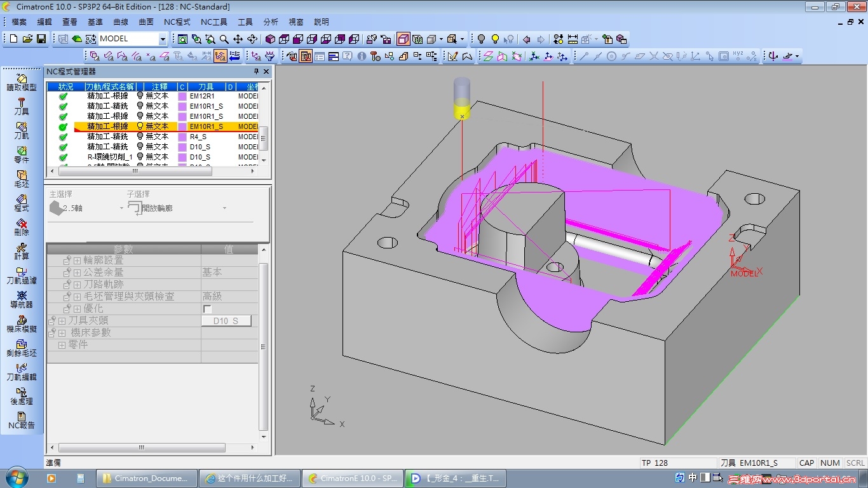The height and width of the screenshot is (488, 868).
Task: Click the 狀況 column header
Action: (65, 86)
